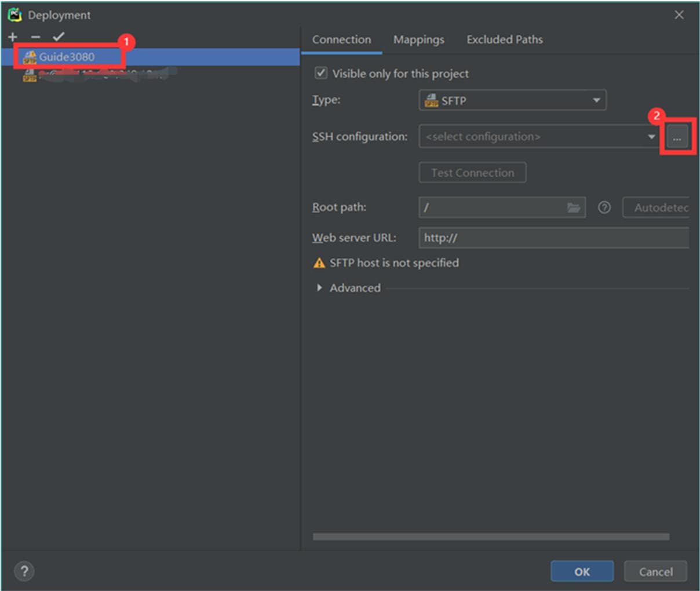Open the Type SFTP dropdown
700x591 pixels.
point(512,100)
